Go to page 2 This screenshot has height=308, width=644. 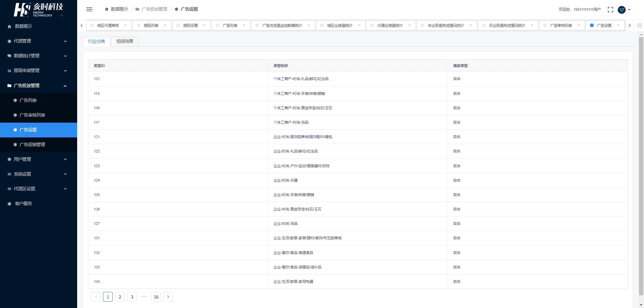pyautogui.click(x=120, y=297)
